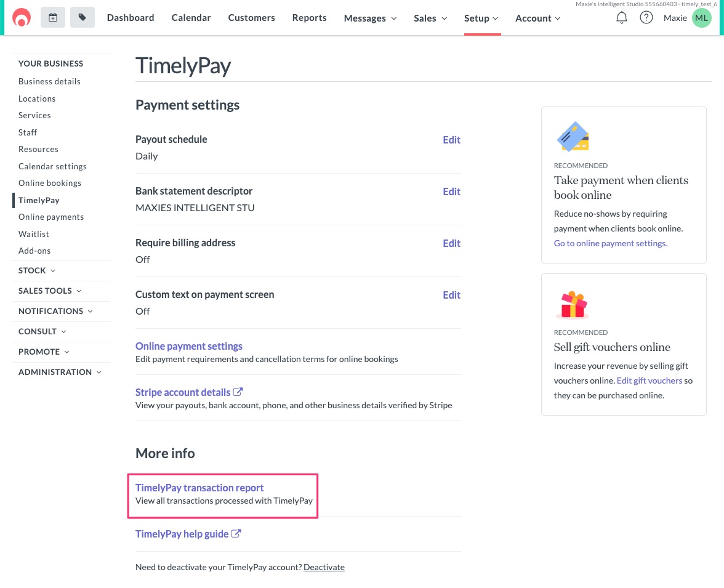The width and height of the screenshot is (724, 588).
Task: Select TimelyPay in sidebar
Action: pyautogui.click(x=39, y=200)
